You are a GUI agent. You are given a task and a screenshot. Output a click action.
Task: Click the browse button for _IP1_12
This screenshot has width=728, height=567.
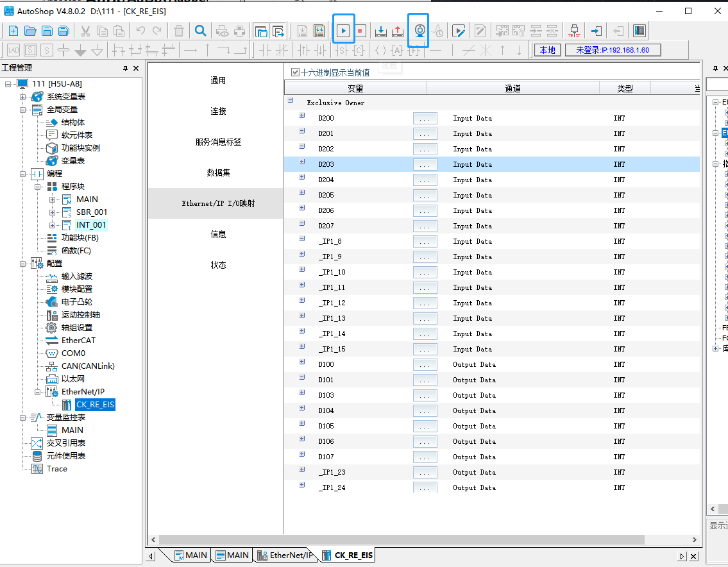(425, 303)
